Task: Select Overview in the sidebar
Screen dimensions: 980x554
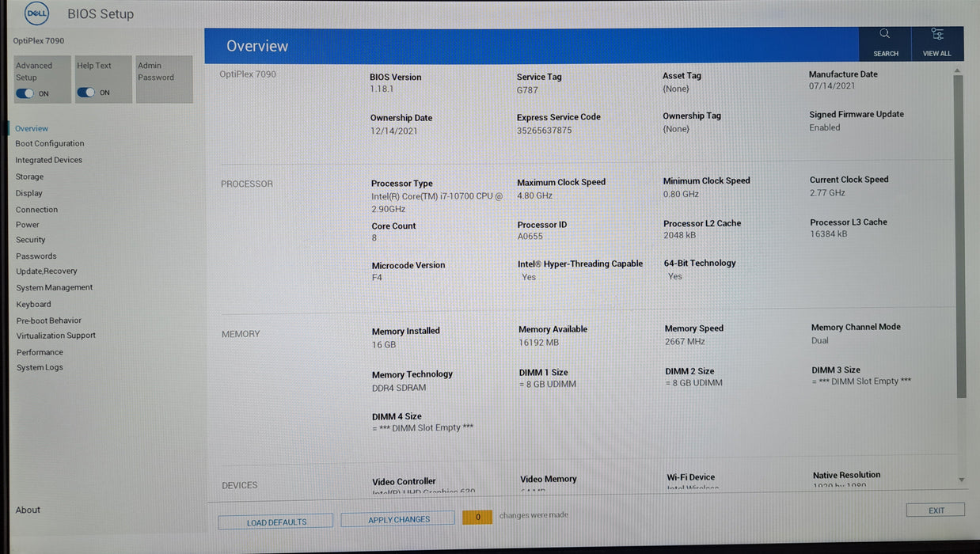Action: (x=32, y=128)
